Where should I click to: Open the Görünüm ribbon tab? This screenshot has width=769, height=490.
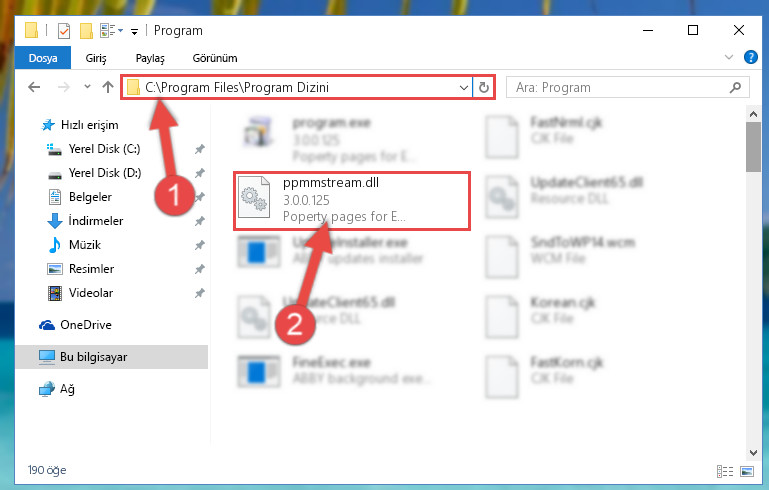coord(215,58)
